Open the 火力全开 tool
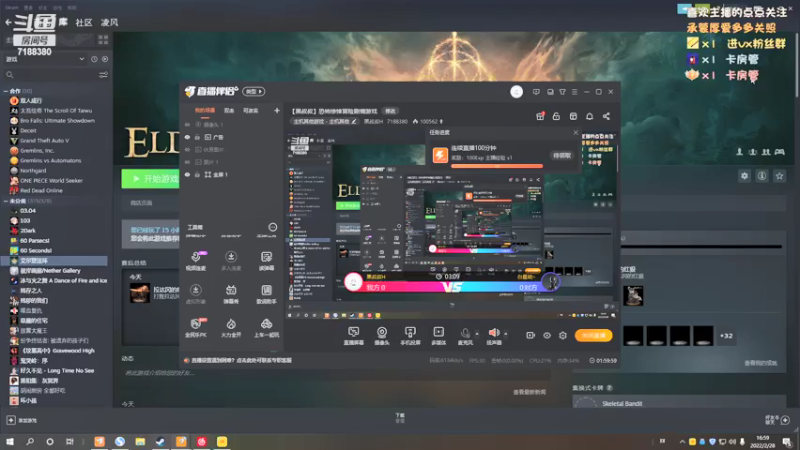 [x=231, y=328]
